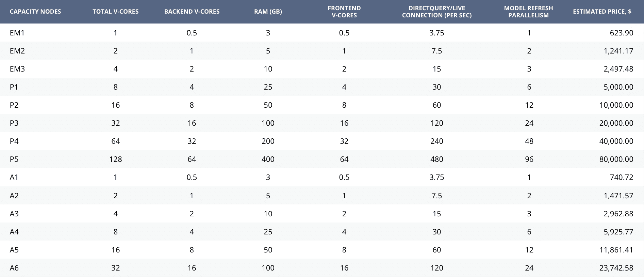Viewport: 644px width, 277px height.
Task: Click the P5 DirectQuery value 480
Action: pos(437,159)
